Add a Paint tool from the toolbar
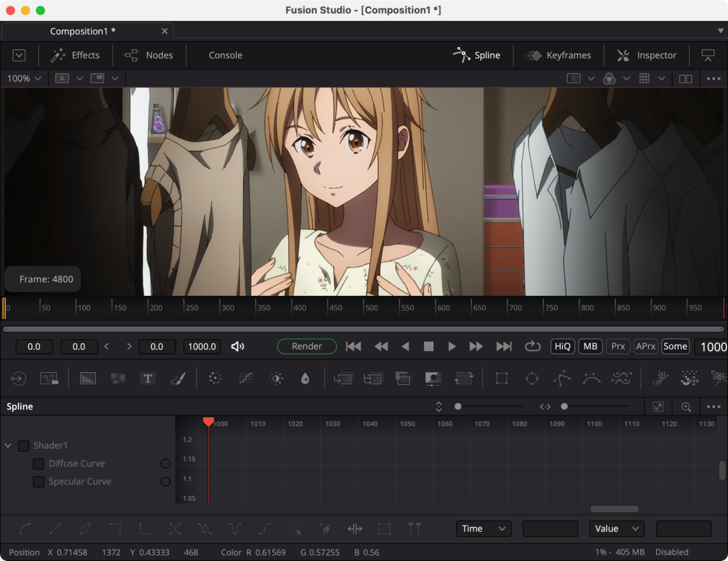The image size is (728, 561). click(x=177, y=378)
